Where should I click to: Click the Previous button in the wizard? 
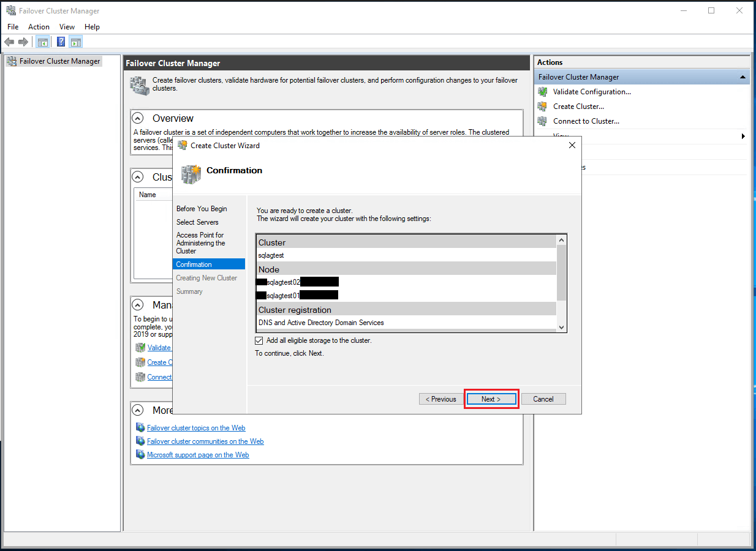pyautogui.click(x=441, y=399)
